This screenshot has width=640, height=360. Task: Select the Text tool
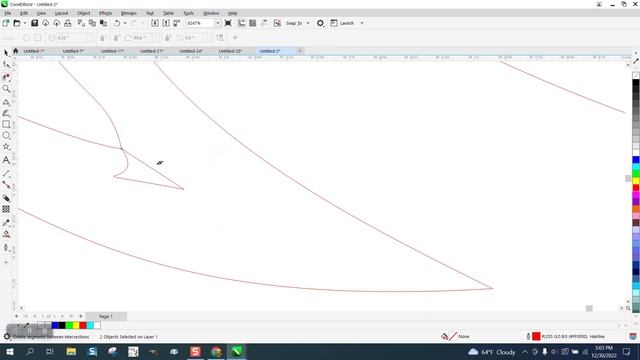pyautogui.click(x=6, y=160)
